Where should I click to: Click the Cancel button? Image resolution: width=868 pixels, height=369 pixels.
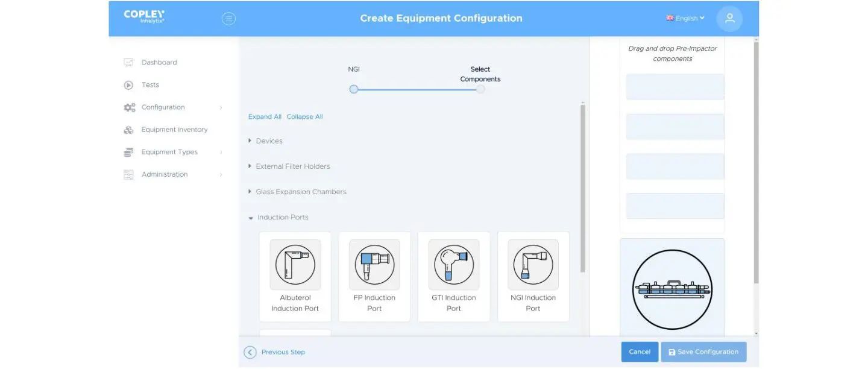[x=640, y=352]
